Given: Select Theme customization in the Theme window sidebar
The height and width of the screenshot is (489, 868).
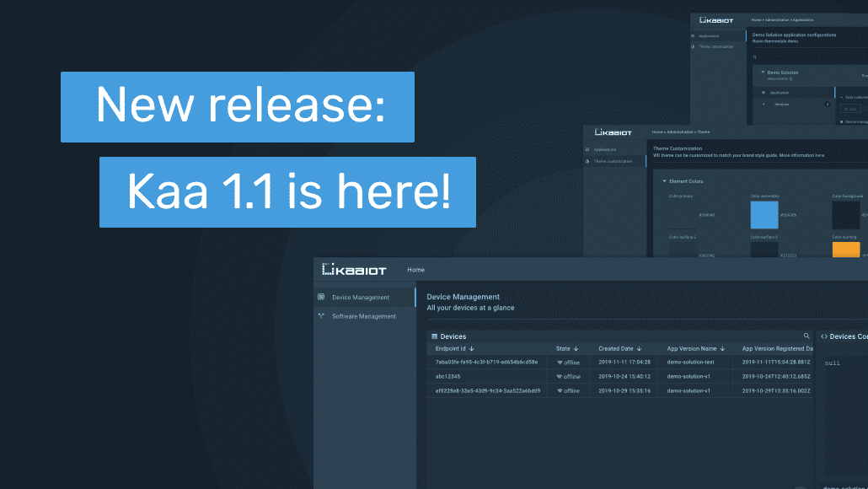Looking at the screenshot, I should (x=613, y=161).
